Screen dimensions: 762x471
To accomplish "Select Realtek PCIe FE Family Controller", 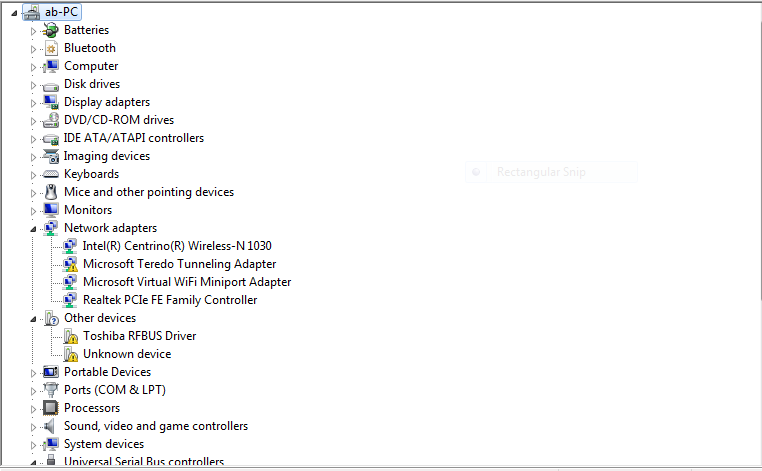I will click(170, 300).
